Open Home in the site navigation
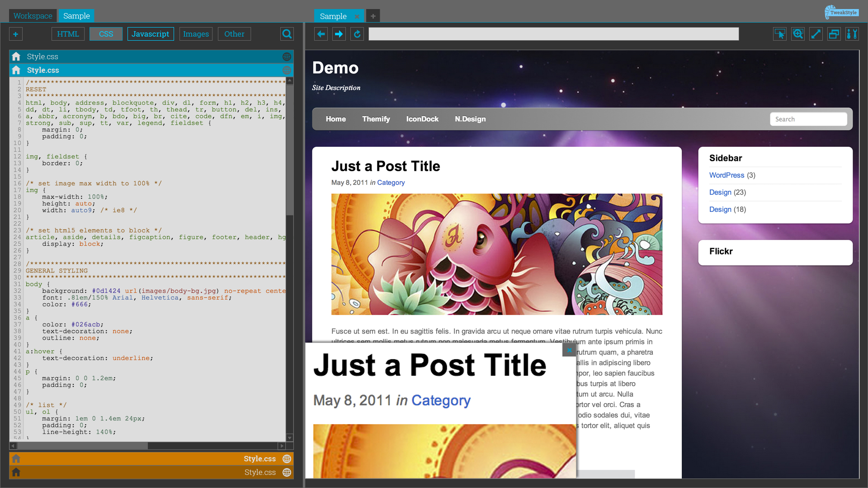868x488 pixels. pos(335,119)
